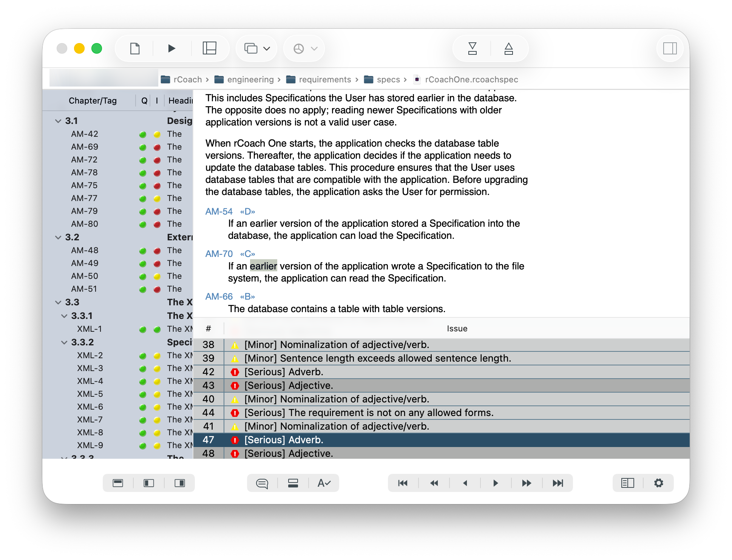Select issue 38 Nominalization of adjective/verb
The width and height of the screenshot is (732, 560).
point(442,345)
